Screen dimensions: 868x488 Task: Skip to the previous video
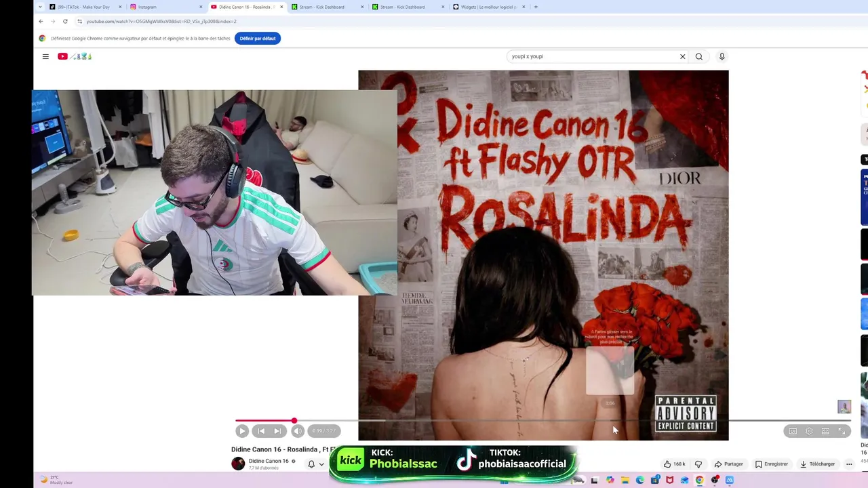coord(261,431)
